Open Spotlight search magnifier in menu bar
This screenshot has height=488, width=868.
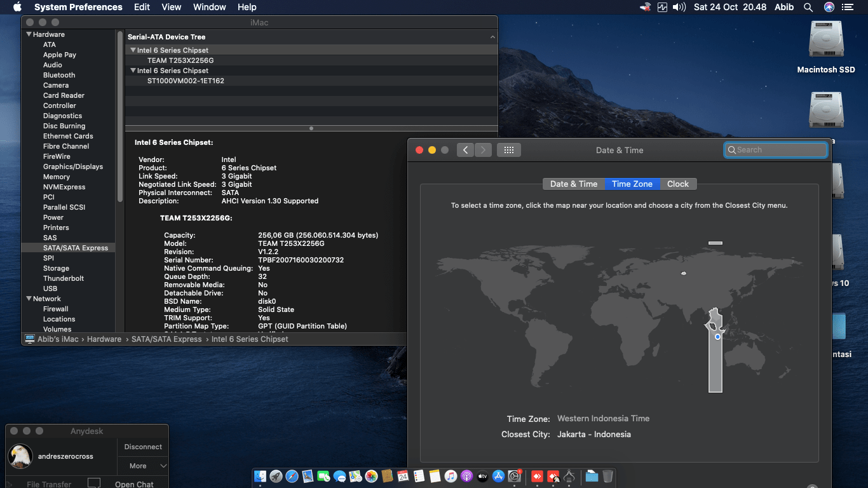pyautogui.click(x=808, y=7)
